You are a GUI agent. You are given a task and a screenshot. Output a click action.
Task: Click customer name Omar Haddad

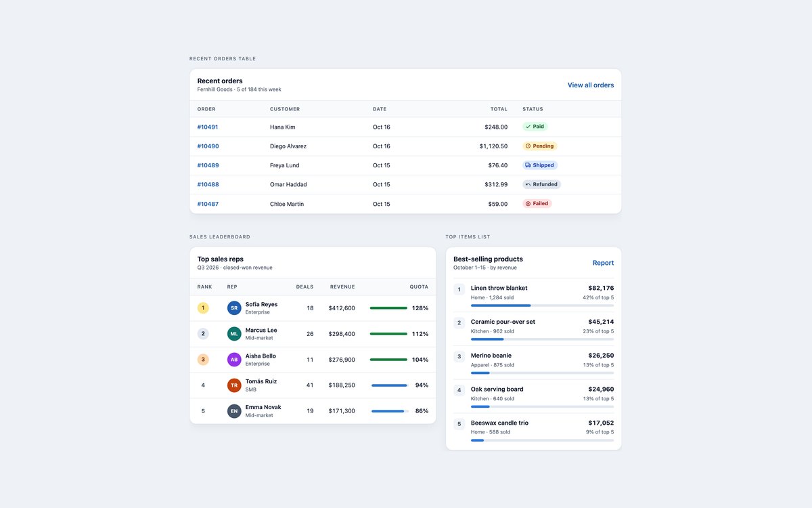(288, 184)
